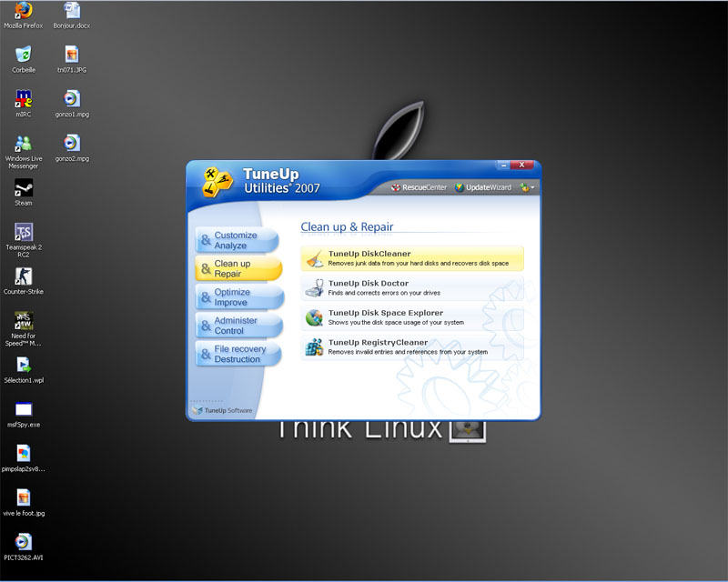Click the Disk Space Explorer globe icon
Viewport: 728px width, 582px height.
pyautogui.click(x=315, y=318)
